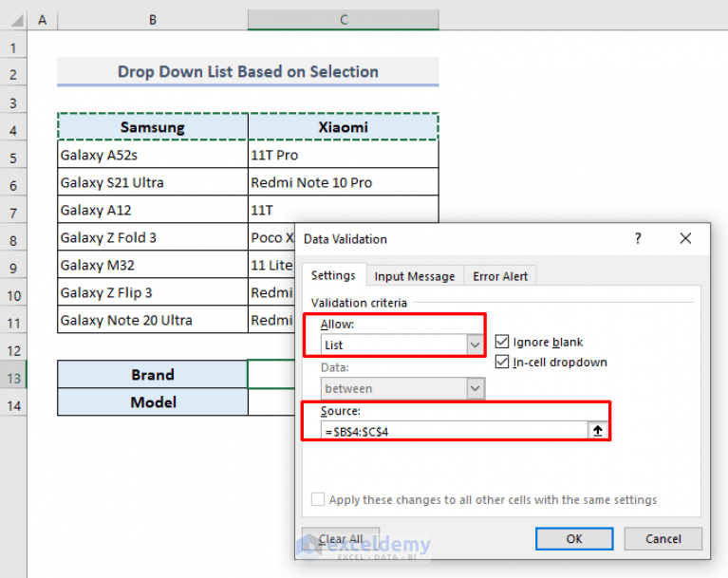Click the Galaxy A52s cell

click(153, 155)
